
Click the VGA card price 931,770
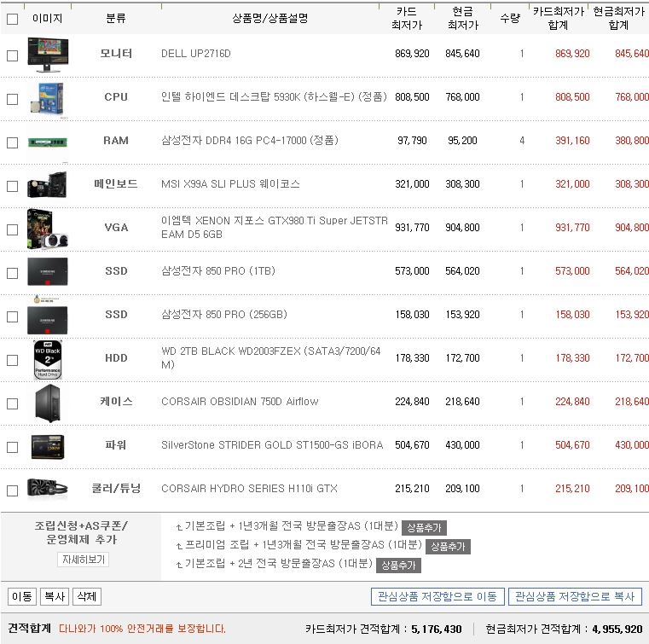(x=412, y=228)
